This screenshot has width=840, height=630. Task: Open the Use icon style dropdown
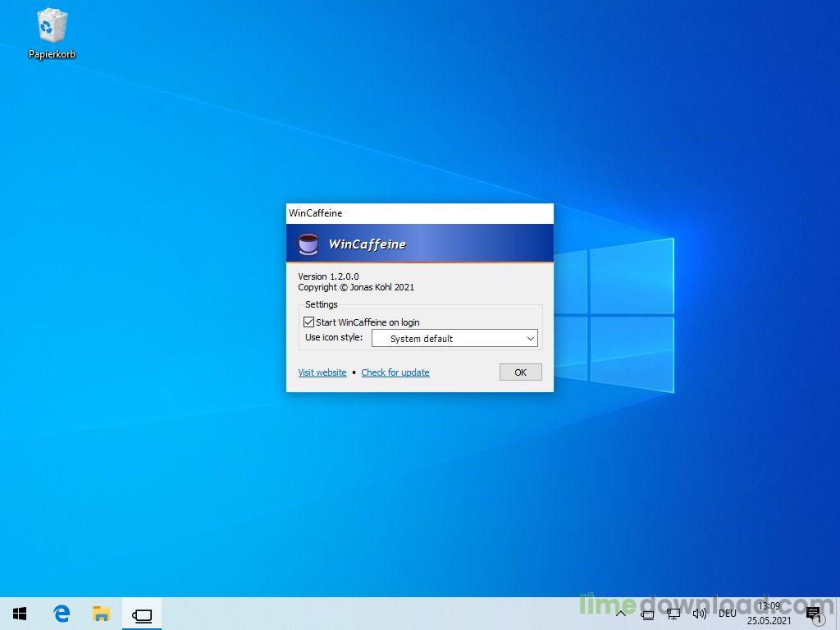[454, 339]
